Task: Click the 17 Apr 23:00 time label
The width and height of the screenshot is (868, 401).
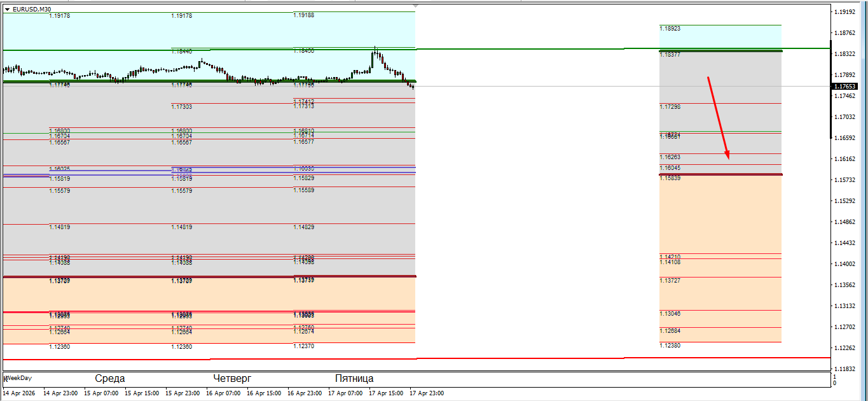Action: pos(427,393)
